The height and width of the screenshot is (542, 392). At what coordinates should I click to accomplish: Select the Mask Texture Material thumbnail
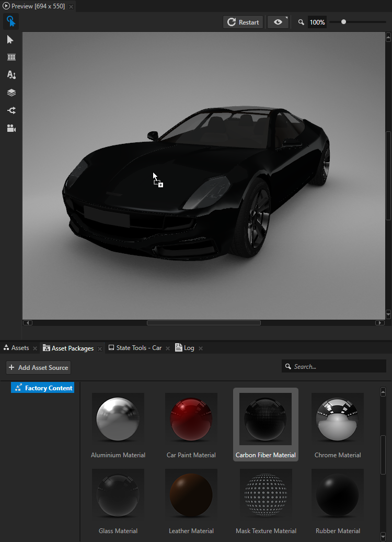click(x=266, y=495)
